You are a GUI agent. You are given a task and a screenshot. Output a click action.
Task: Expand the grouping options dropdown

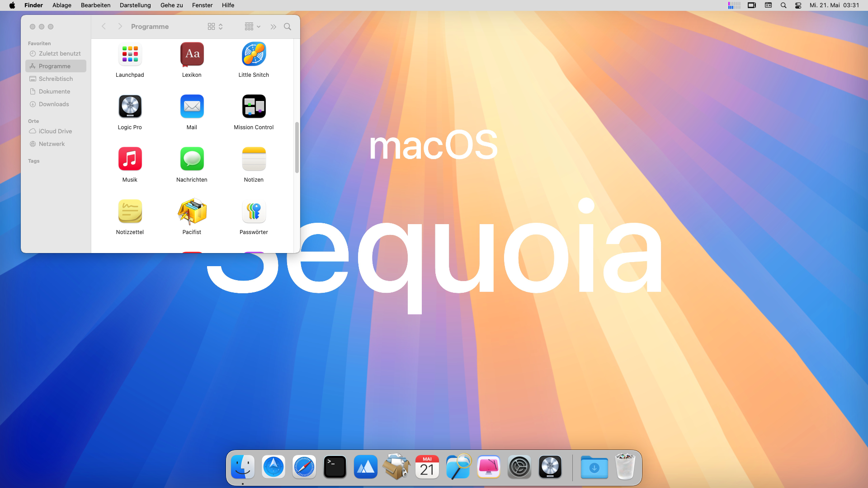point(252,27)
